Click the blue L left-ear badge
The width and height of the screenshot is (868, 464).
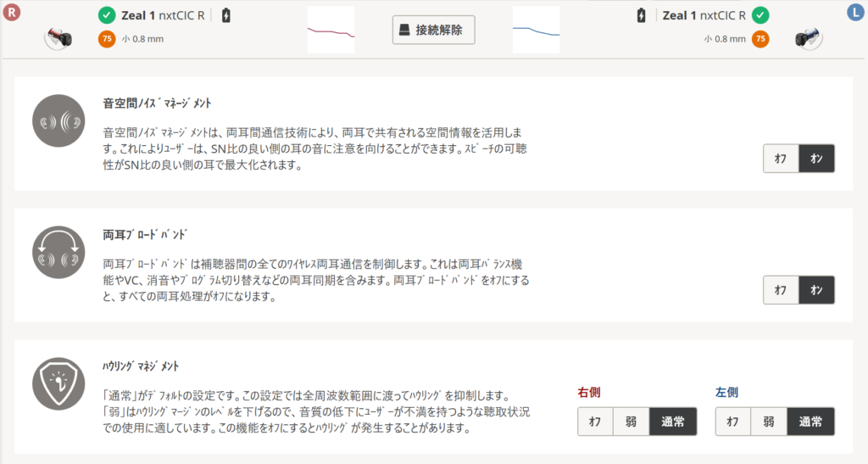pyautogui.click(x=856, y=12)
